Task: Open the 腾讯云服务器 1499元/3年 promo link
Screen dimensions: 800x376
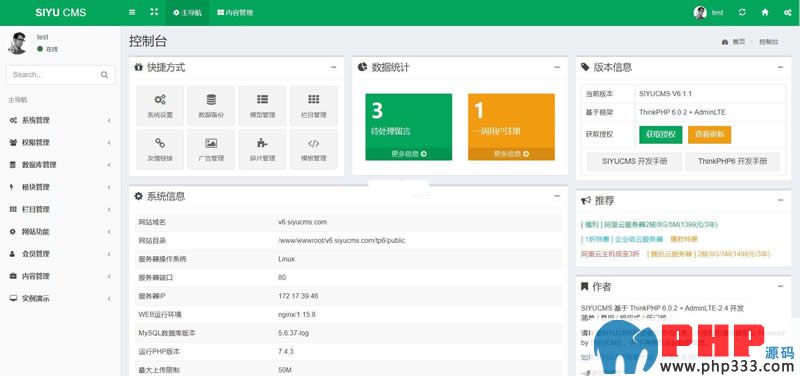Action: click(x=709, y=254)
